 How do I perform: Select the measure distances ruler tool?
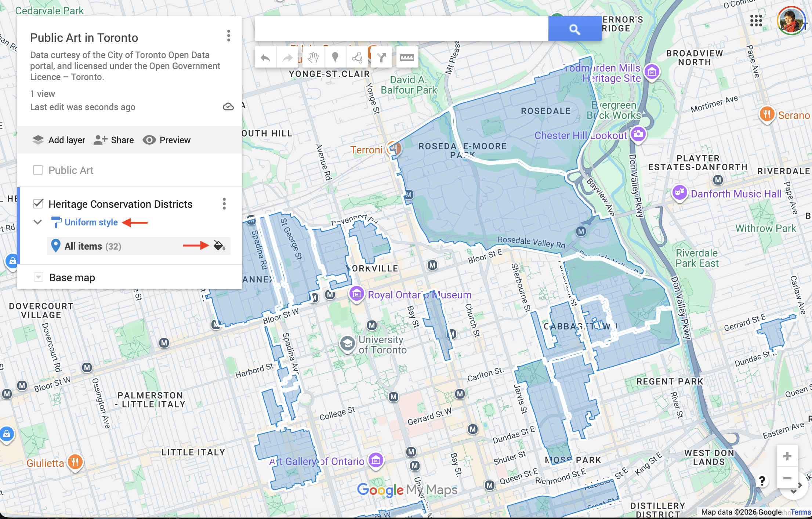[x=407, y=58]
